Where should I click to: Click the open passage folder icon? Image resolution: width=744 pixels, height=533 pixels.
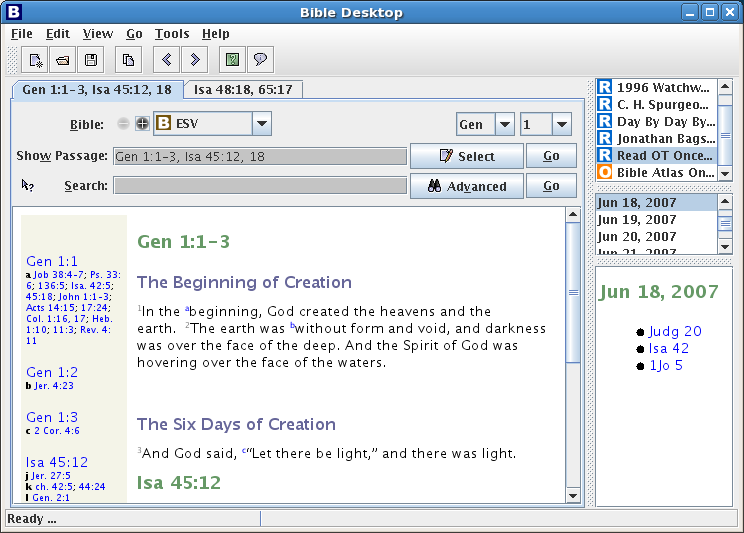click(63, 60)
